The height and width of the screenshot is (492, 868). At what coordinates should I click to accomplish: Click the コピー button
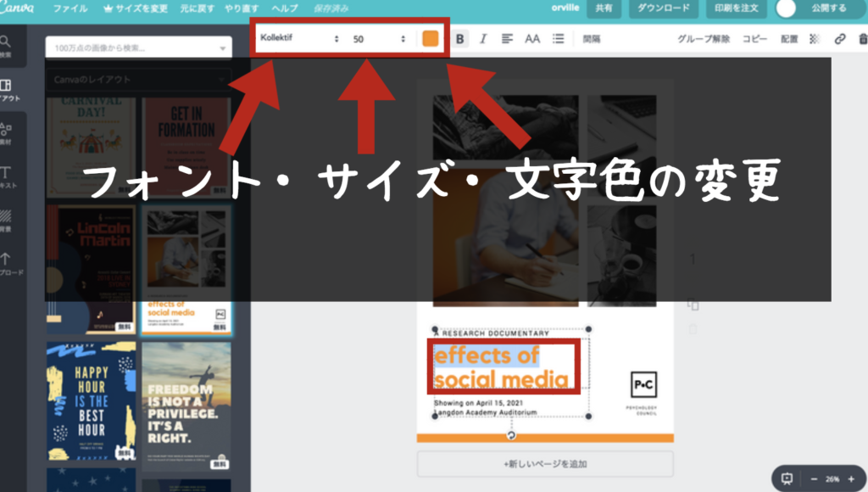[754, 39]
